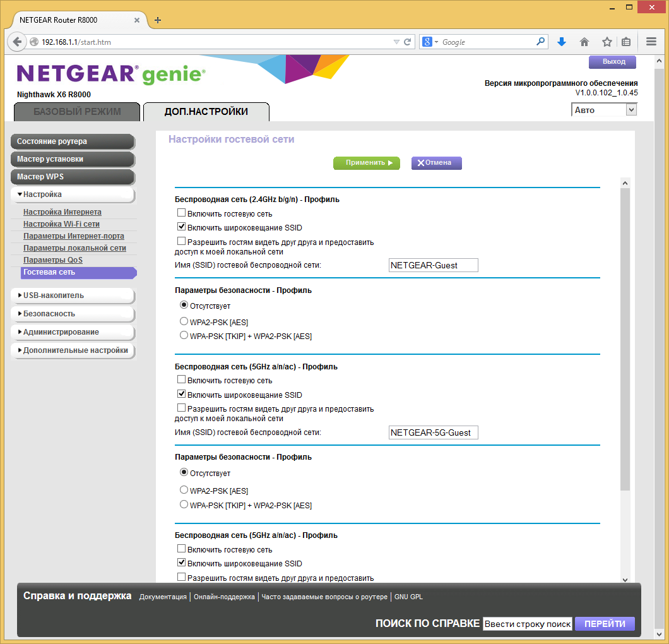Click the inner settings scrollbar thumb
Screen dimensions: 669x644
click(625, 339)
